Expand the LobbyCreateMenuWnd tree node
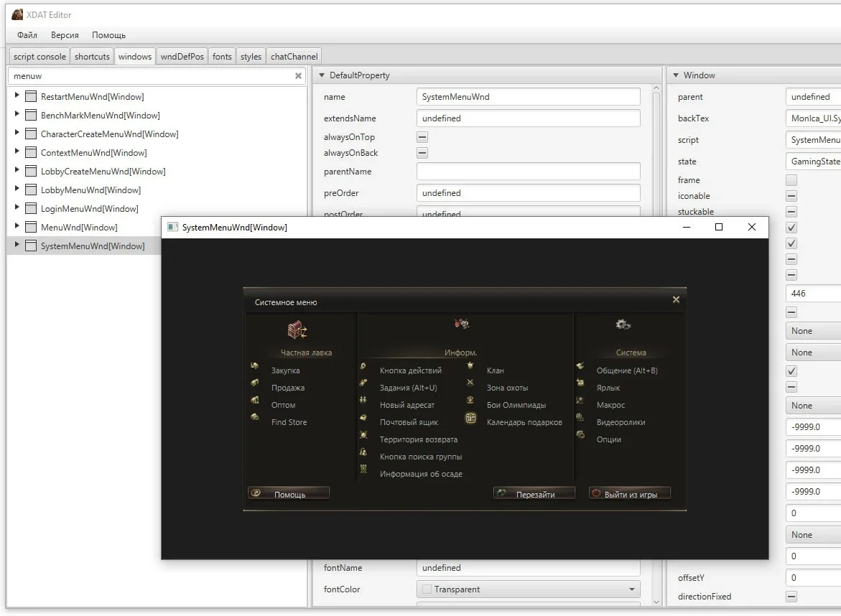This screenshot has height=616, width=841. coord(17,170)
